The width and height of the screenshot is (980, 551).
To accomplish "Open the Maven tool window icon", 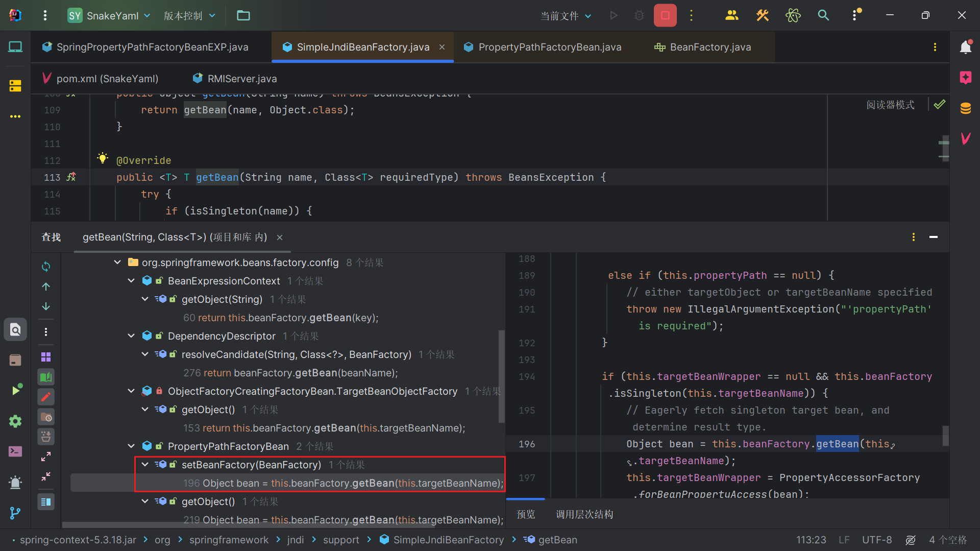I will (966, 138).
